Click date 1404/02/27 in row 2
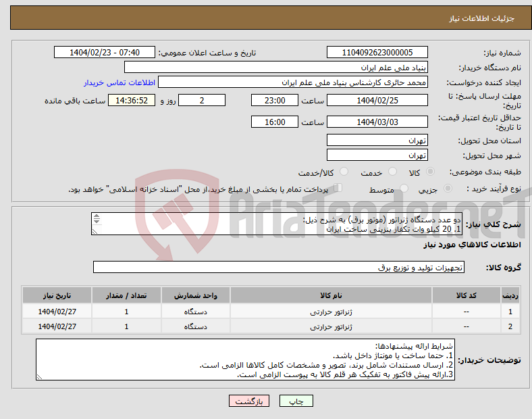This screenshot has height=419, width=532. click(57, 326)
